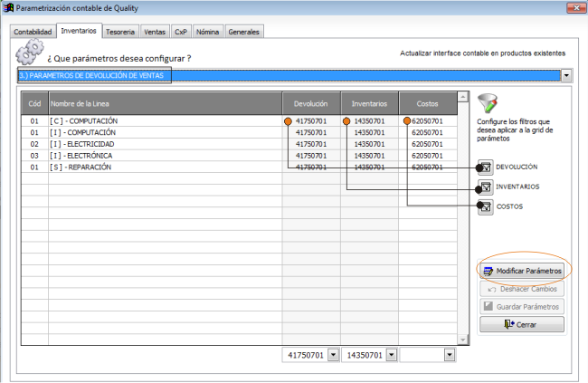Close the Parametrización contable window

point(576,8)
